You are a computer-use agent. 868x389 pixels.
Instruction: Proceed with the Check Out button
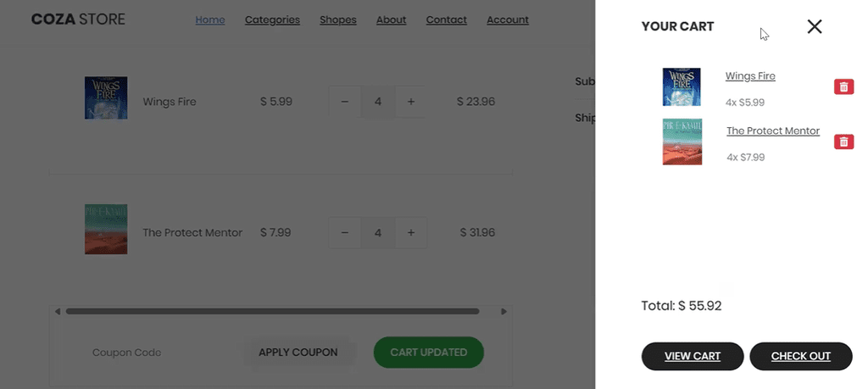(800, 356)
